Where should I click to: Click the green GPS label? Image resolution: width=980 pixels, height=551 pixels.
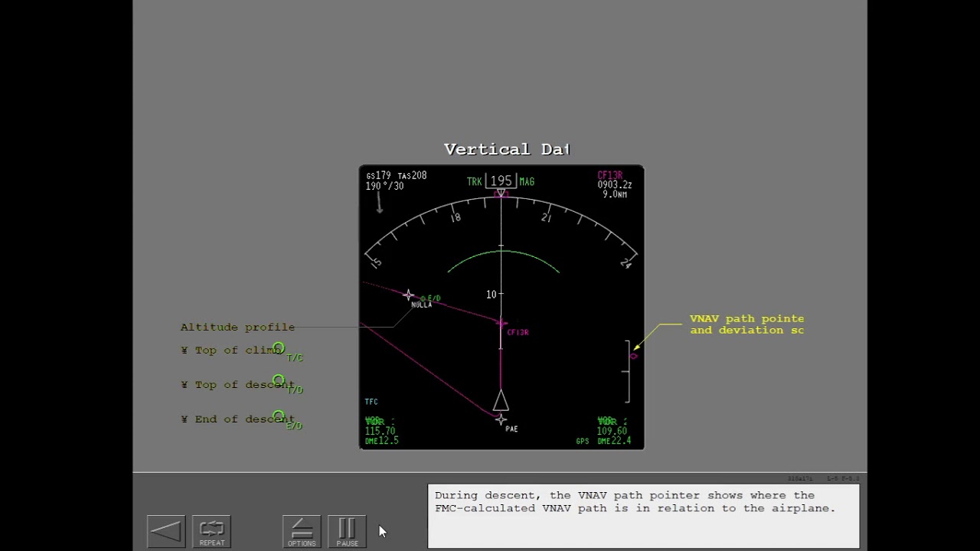[583, 442]
